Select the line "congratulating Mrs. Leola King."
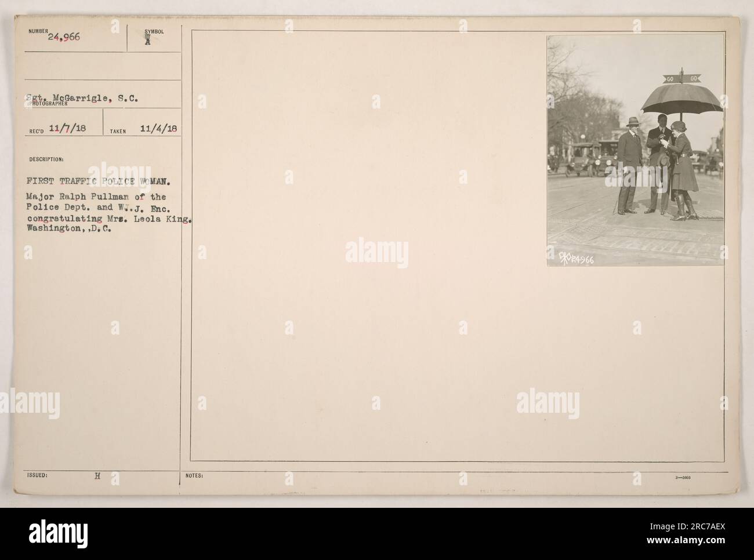This screenshot has width=754, height=560. (x=110, y=219)
